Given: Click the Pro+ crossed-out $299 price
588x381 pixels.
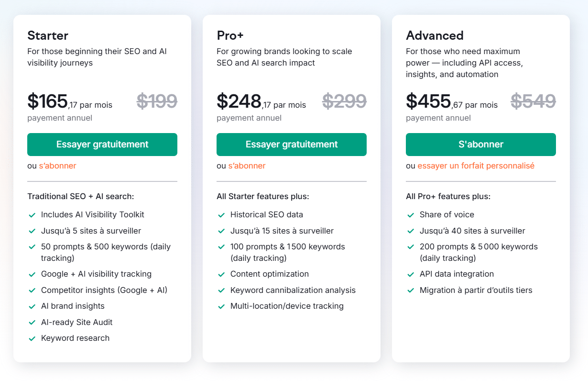Looking at the screenshot, I should coord(344,101).
